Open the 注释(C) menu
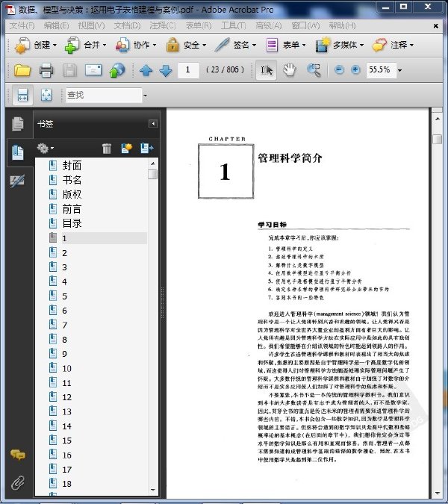This screenshot has width=448, height=504. point(163,25)
